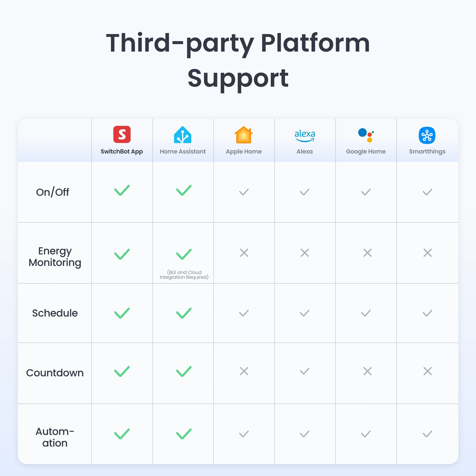476x476 pixels.
Task: Click the red SwitchBot App icon
Action: (122, 134)
